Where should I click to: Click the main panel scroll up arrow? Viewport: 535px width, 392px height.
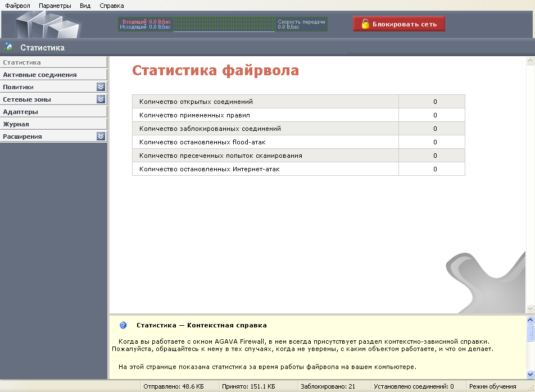(x=531, y=61)
